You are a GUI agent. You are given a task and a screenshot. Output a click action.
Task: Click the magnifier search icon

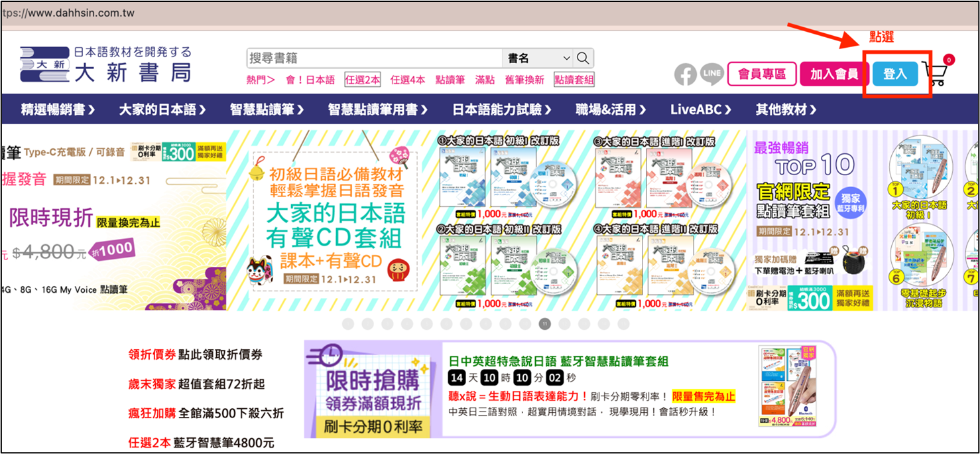click(583, 58)
